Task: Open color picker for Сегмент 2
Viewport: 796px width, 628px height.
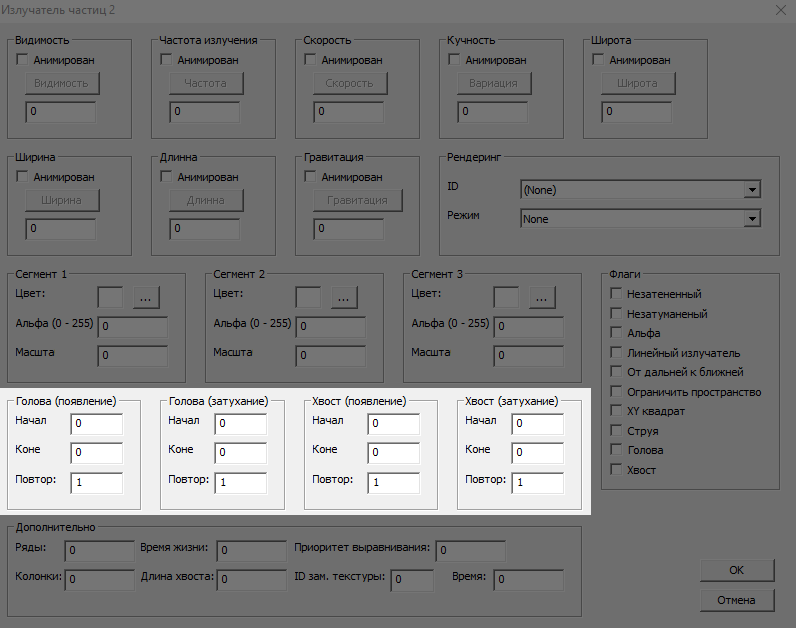Action: tap(344, 298)
